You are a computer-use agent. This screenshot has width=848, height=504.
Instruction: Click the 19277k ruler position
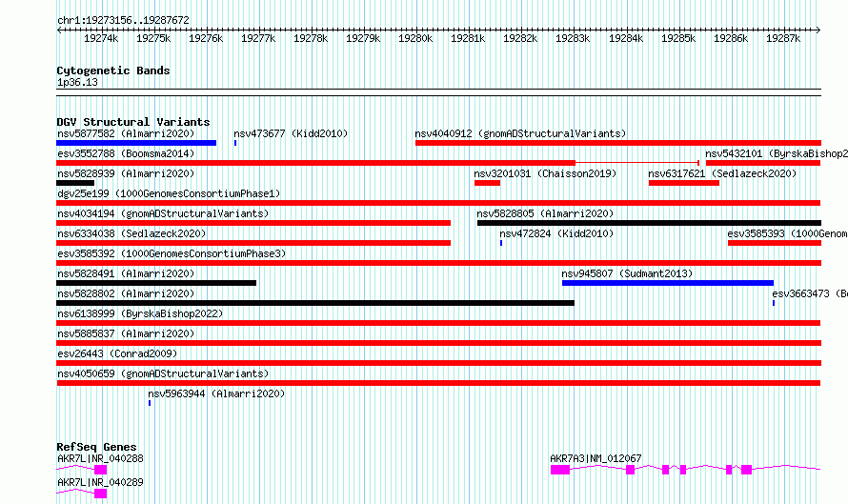coord(258,38)
